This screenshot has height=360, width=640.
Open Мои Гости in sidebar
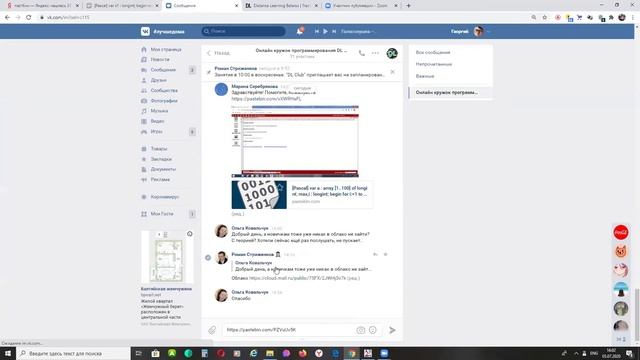[x=162, y=214]
